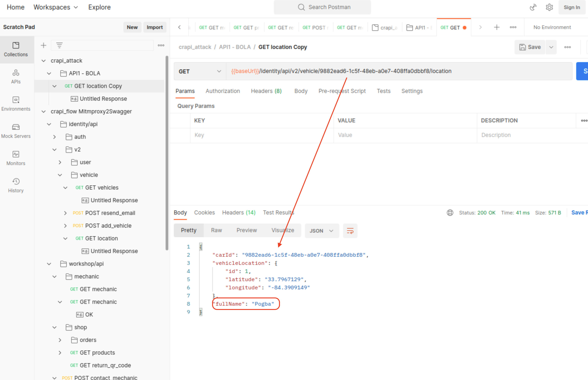Open the Environments sidebar panel
The image size is (588, 380).
point(16,104)
